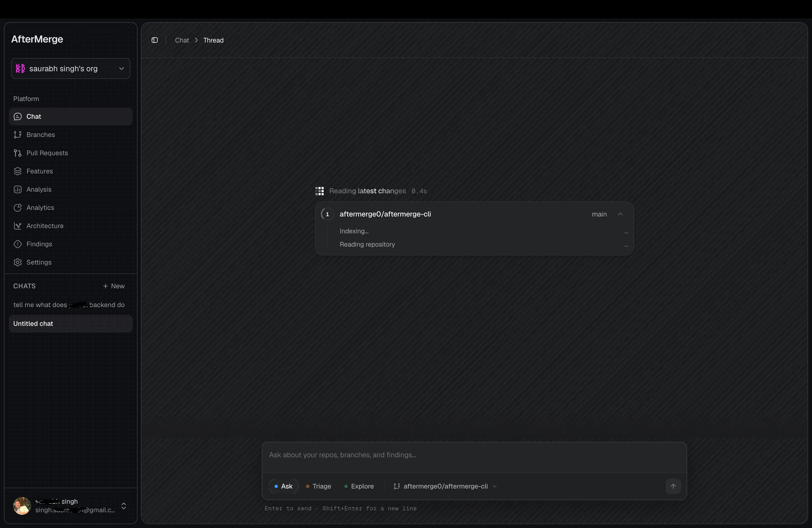
Task: Focus the Ask about your repos input
Action: tap(474, 457)
